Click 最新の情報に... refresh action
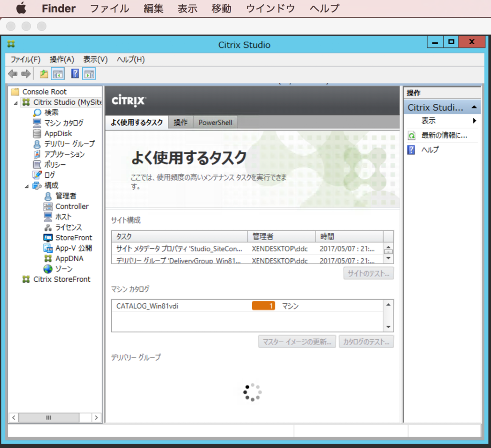491x448 pixels. [x=444, y=135]
